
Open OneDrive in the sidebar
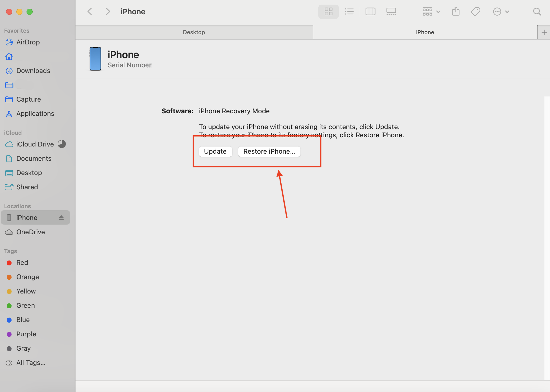tap(35, 232)
